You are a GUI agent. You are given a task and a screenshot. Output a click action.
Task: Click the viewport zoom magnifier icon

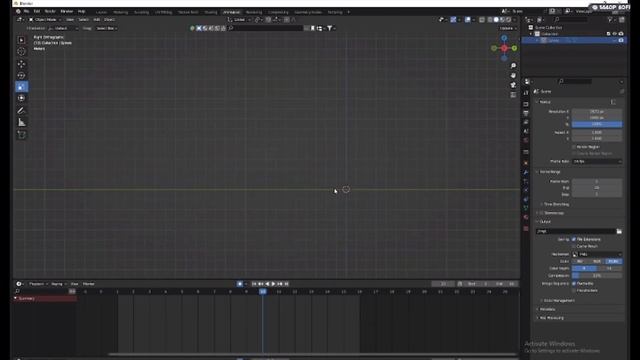[513, 66]
